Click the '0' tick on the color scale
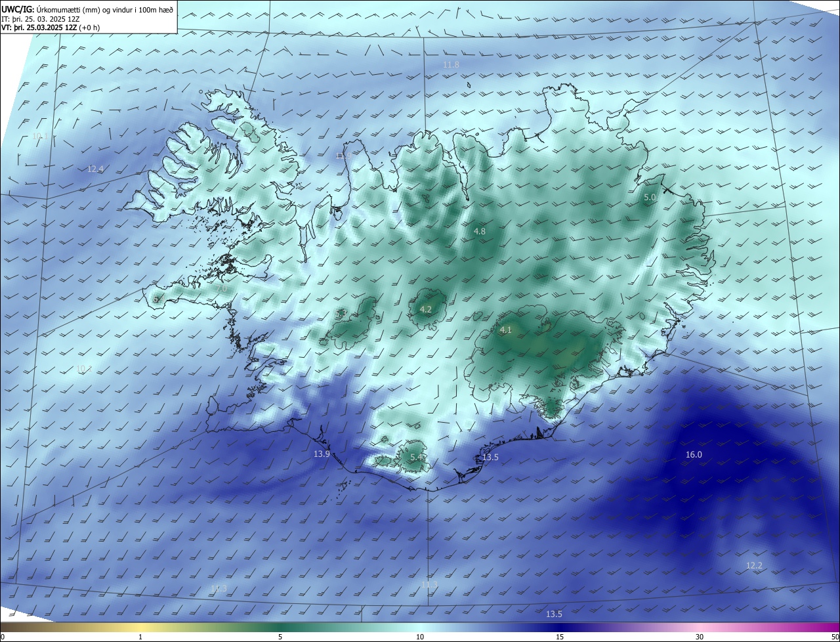The height and width of the screenshot is (642, 840). (3, 637)
